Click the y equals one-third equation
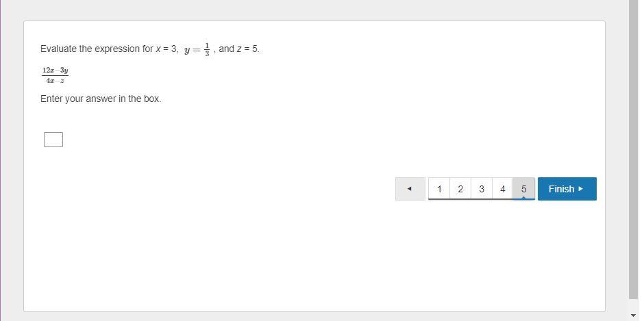This screenshot has height=321, width=644. pyautogui.click(x=197, y=49)
